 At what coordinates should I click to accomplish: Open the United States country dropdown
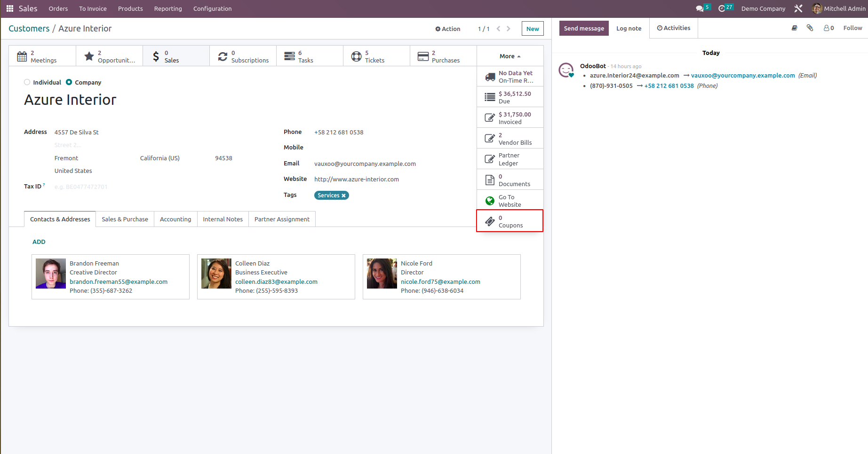click(73, 171)
